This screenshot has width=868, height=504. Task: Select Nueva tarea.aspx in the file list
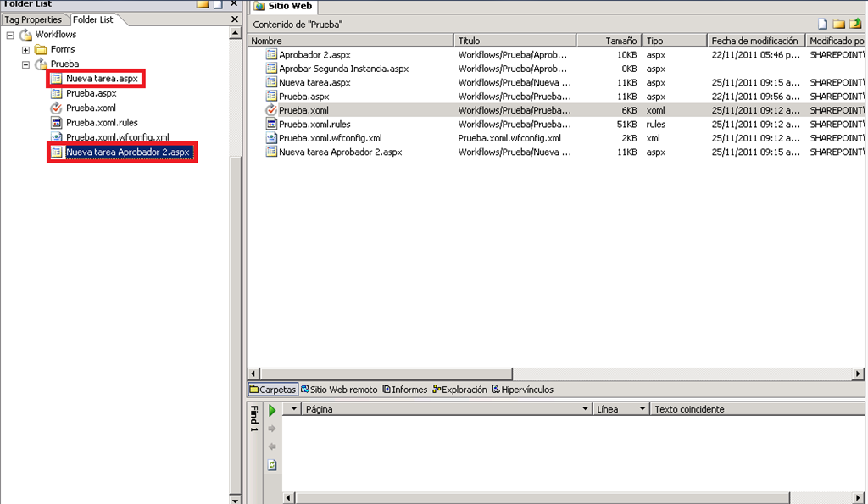point(314,82)
